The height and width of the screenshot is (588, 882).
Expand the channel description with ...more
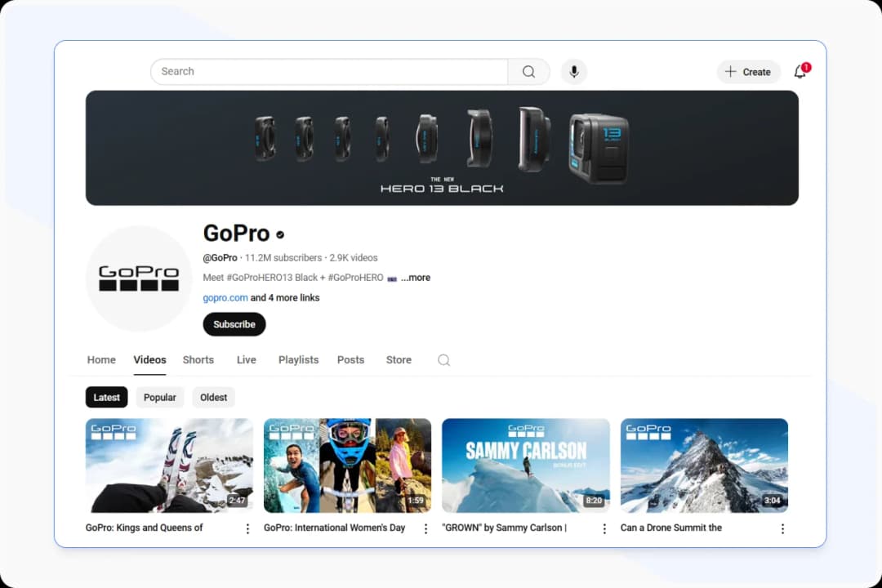coord(416,277)
